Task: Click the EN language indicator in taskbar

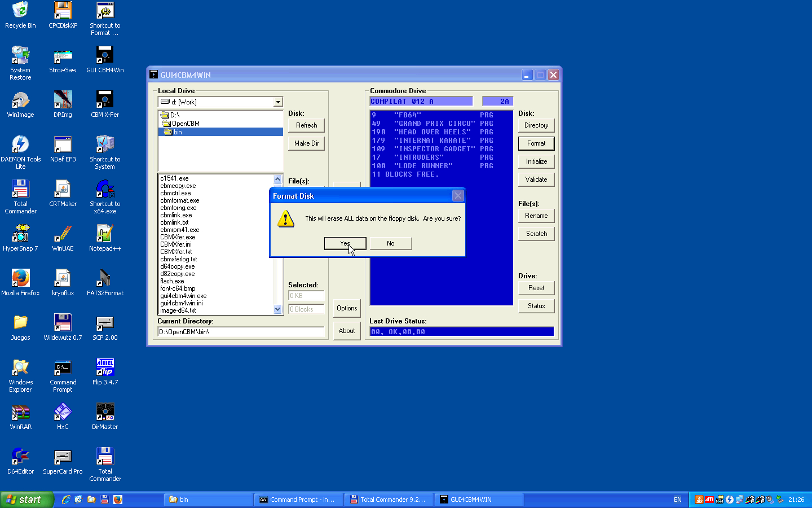Action: point(678,500)
